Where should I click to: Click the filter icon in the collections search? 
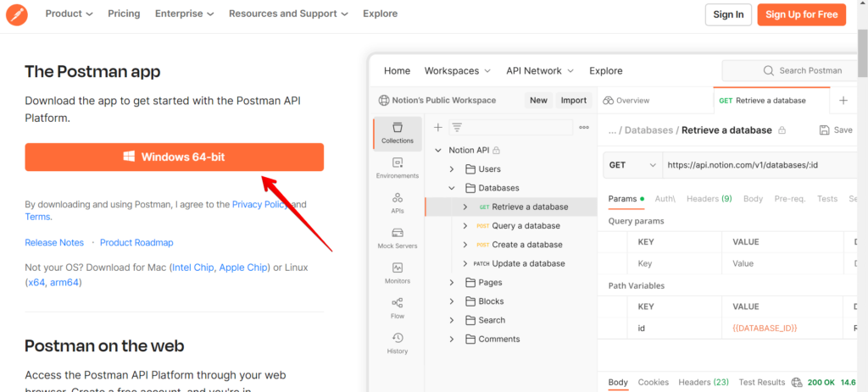(457, 127)
